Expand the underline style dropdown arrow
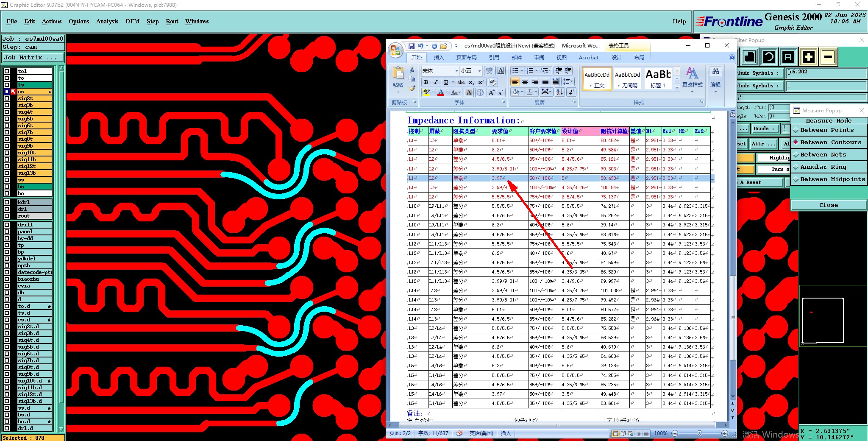Screen dimensions: 868x441 [453, 82]
